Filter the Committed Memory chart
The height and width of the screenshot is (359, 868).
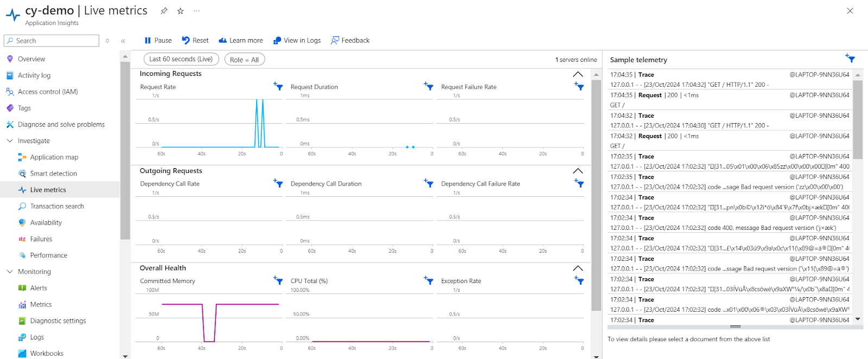pyautogui.click(x=278, y=280)
